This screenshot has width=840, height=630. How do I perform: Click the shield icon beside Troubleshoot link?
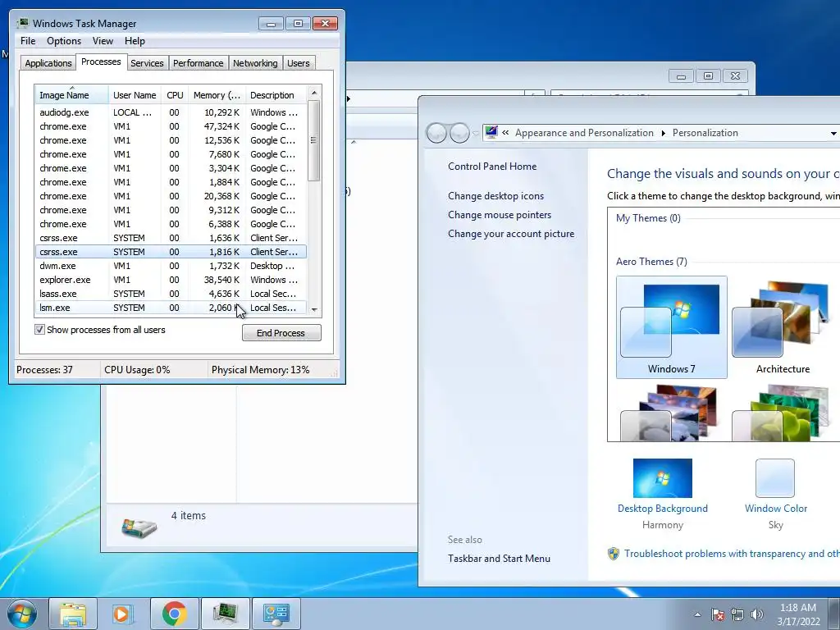pos(614,554)
